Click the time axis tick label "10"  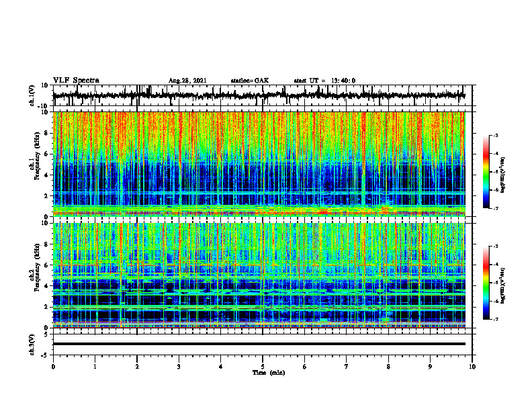click(x=472, y=367)
